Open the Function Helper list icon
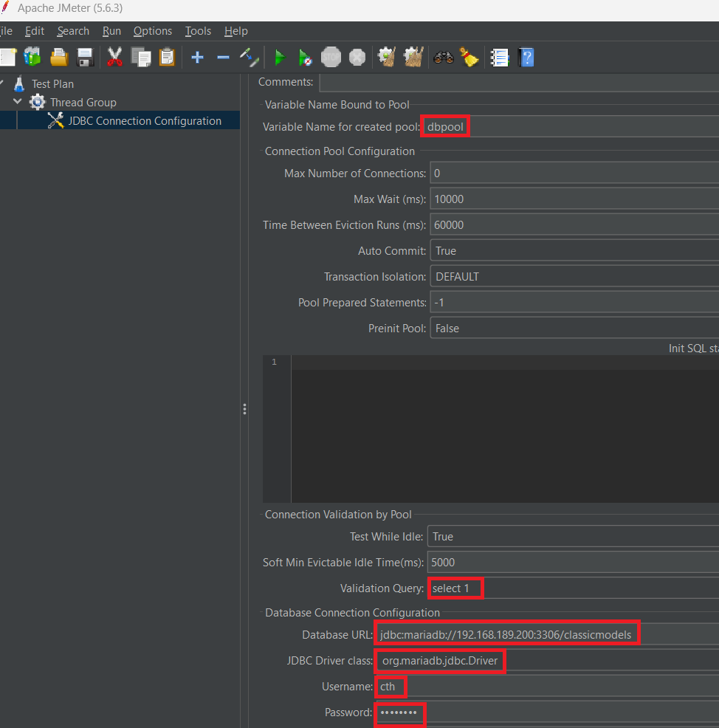Screen dimensions: 719x728 point(500,58)
